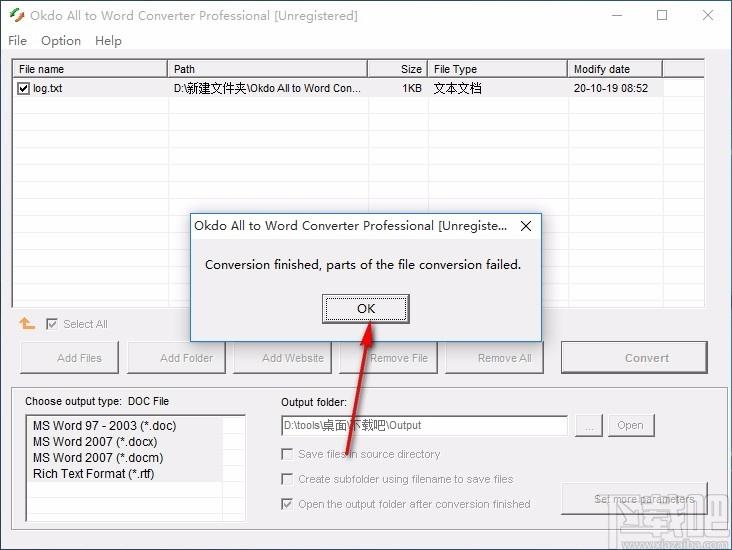Image resolution: width=732 pixels, height=550 pixels.
Task: Toggle Open the output folder after conversion
Action: point(288,504)
